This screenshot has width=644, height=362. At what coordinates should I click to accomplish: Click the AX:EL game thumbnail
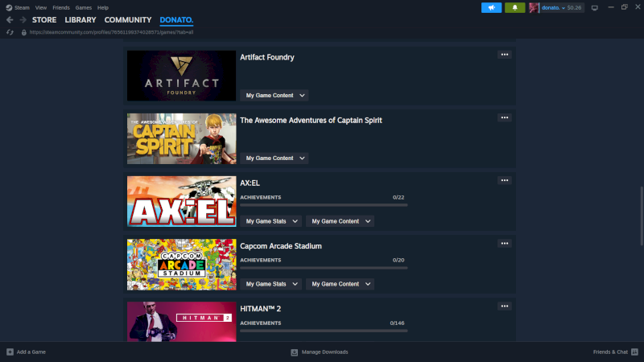[x=182, y=202]
